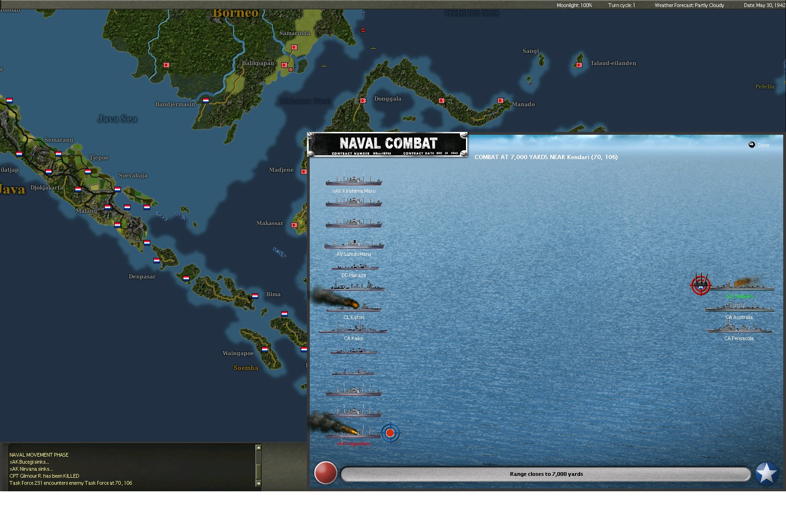Image resolution: width=786 pixels, height=532 pixels.
Task: Click the 'NAVAL COMBAT' title plate
Action: pos(387,145)
